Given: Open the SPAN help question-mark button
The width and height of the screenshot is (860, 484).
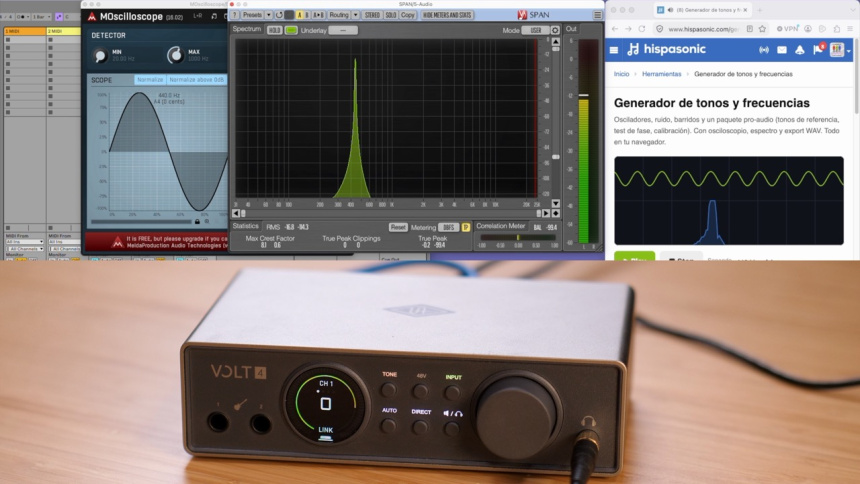Looking at the screenshot, I should click(235, 15).
